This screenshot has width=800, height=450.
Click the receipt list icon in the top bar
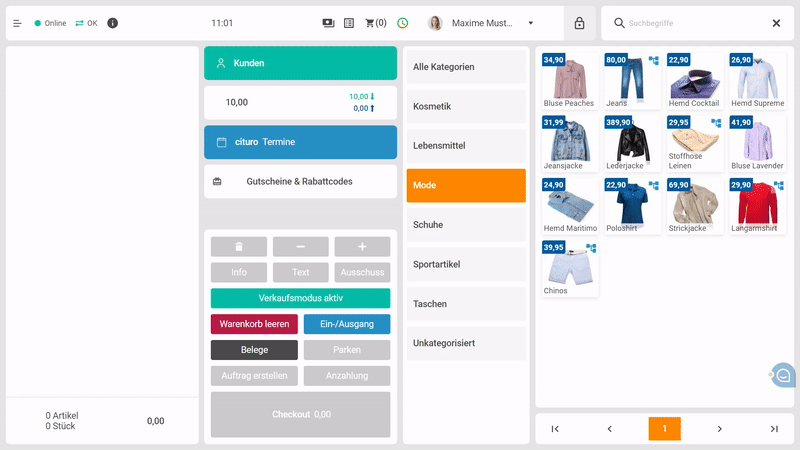click(x=349, y=23)
